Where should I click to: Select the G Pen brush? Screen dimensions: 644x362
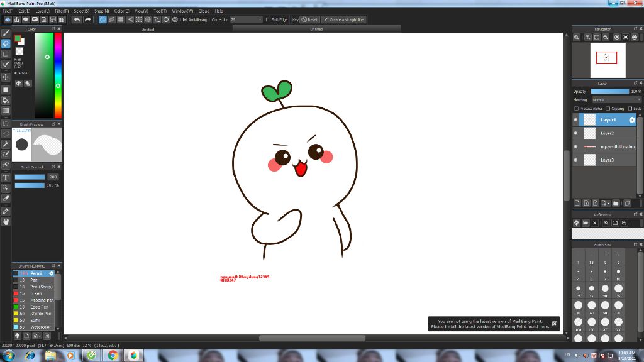coord(33,293)
